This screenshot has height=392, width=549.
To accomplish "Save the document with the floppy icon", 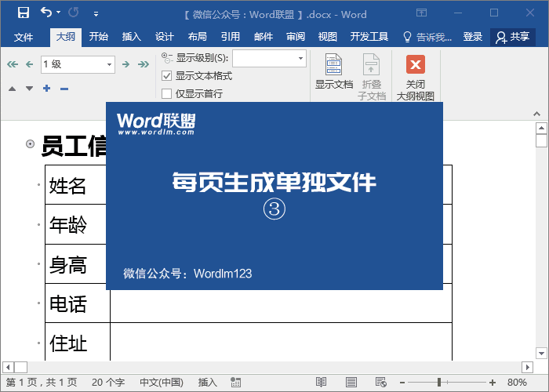I will click(24, 13).
